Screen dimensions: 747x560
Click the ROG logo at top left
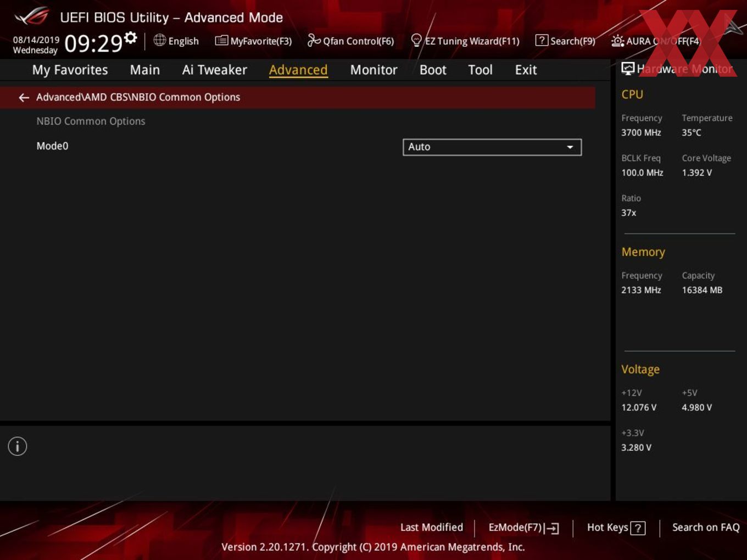pos(32,16)
